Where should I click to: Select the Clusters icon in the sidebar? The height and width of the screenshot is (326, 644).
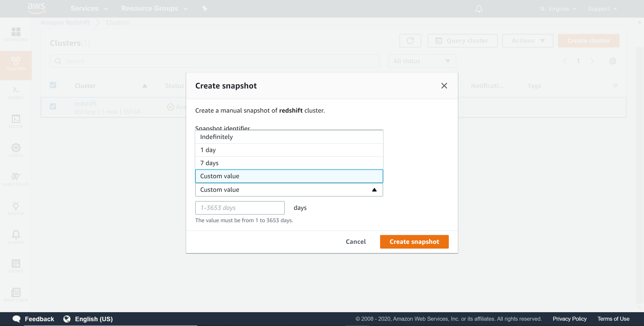click(16, 64)
